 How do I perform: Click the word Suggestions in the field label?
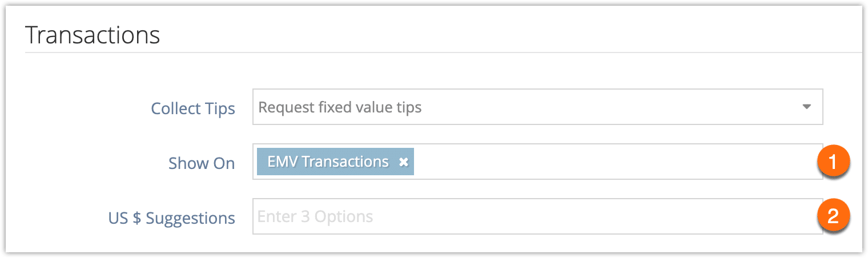point(191,218)
